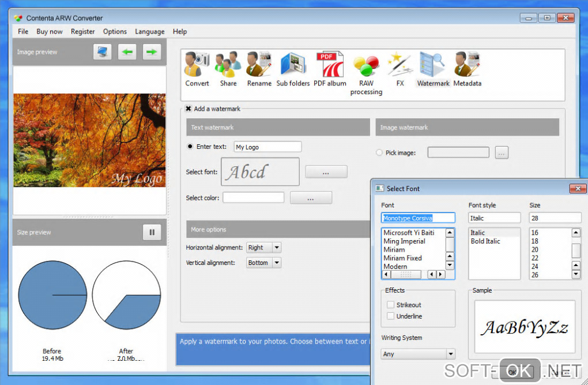The image size is (588, 385).
Task: Open the Metadata tool
Action: pos(468,69)
